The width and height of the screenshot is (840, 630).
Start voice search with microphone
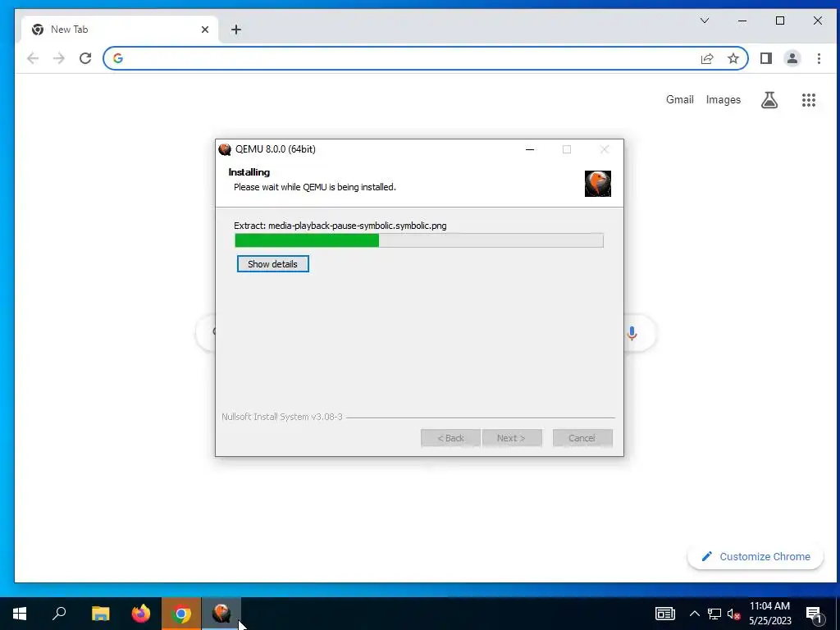[x=632, y=333]
